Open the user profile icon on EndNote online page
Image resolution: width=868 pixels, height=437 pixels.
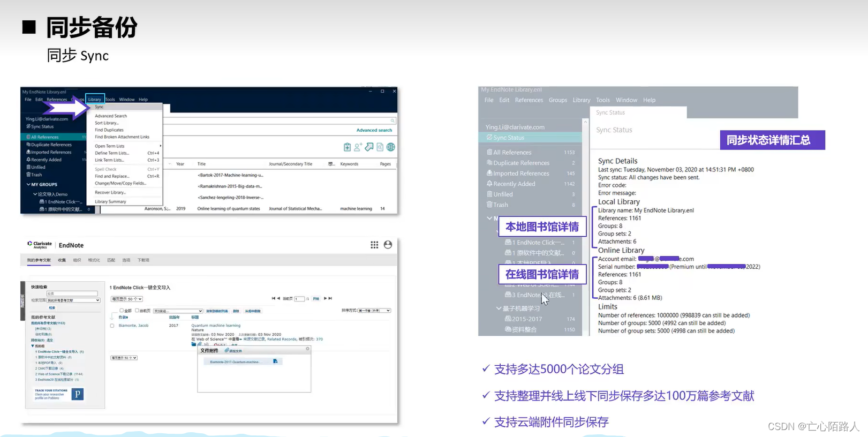tap(388, 245)
